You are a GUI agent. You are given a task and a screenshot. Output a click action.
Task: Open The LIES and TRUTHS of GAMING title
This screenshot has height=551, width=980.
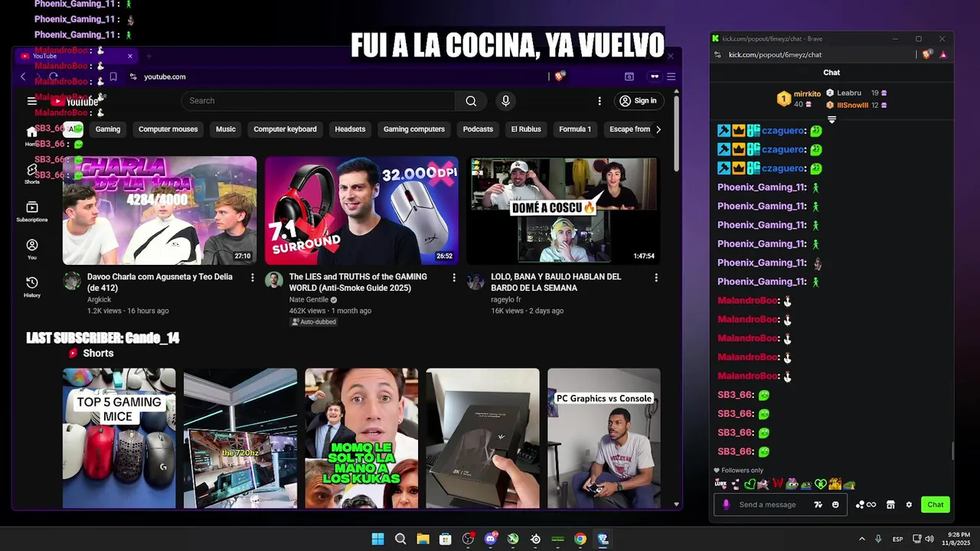[x=358, y=282]
